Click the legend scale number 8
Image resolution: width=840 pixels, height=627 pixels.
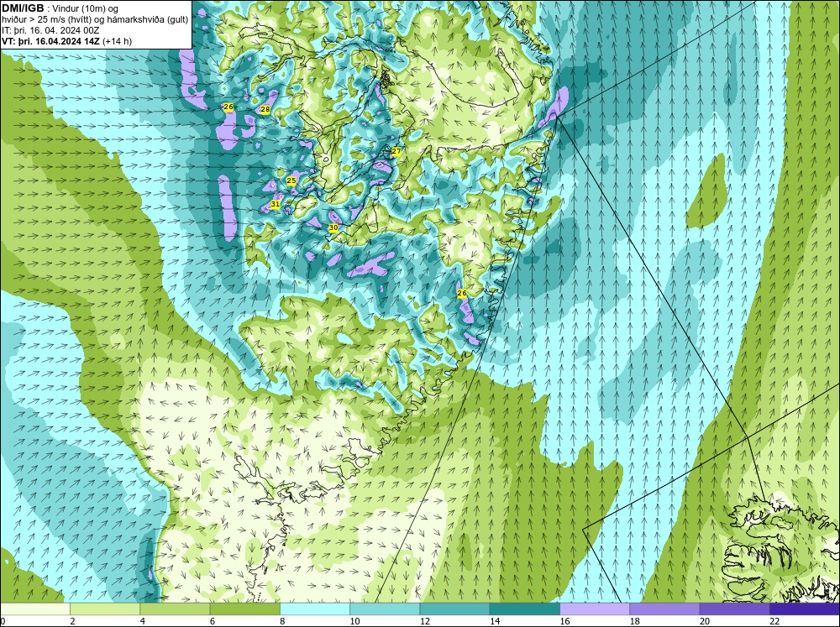click(282, 621)
